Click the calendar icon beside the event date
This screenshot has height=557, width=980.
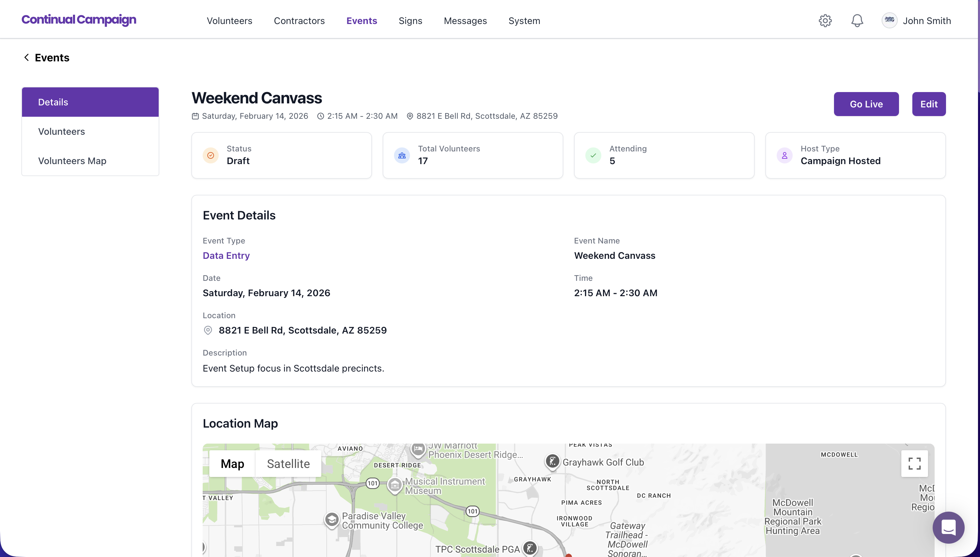[195, 116]
